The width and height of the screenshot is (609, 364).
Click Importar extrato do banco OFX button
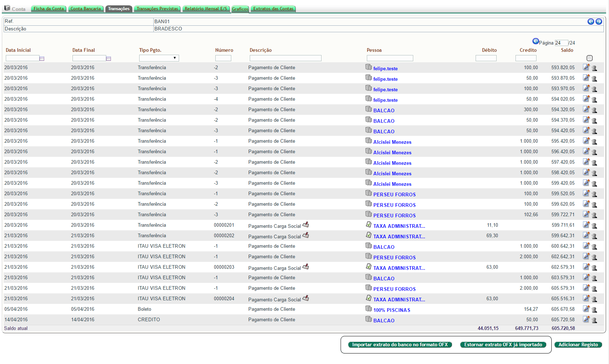click(400, 345)
